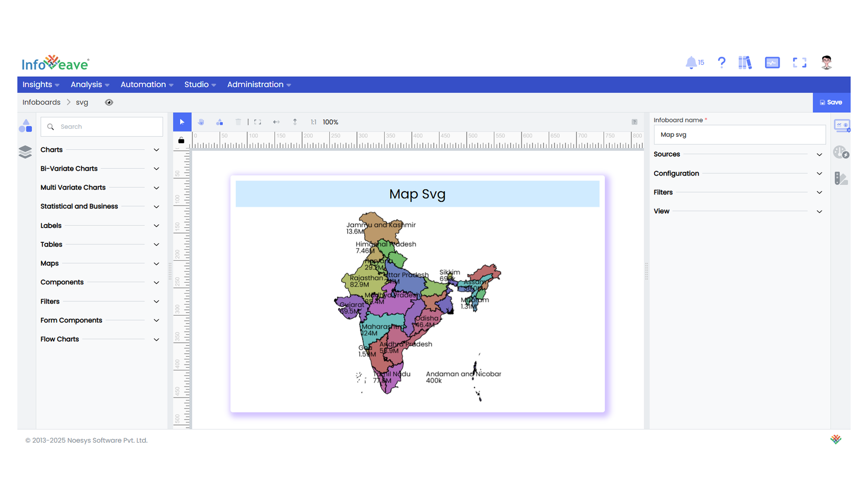This screenshot has width=868, height=503.
Task: Expand the Configuration section
Action: coord(738,173)
